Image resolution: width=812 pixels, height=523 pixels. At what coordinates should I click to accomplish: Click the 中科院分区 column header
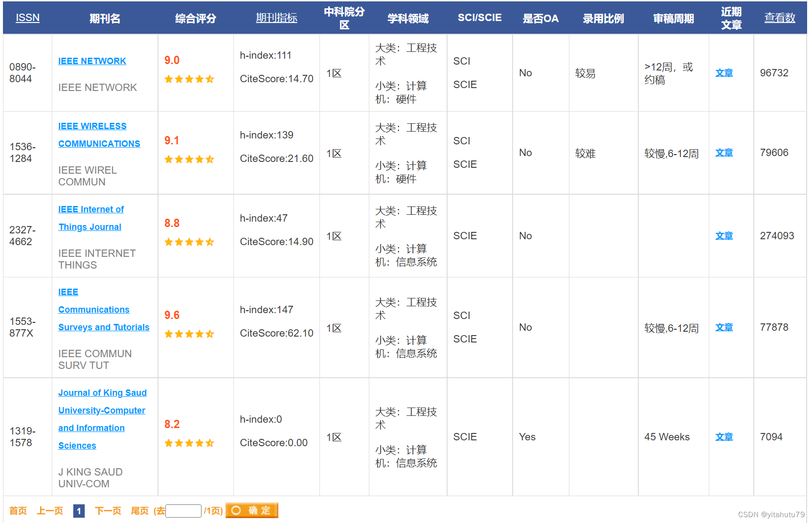tap(344, 18)
